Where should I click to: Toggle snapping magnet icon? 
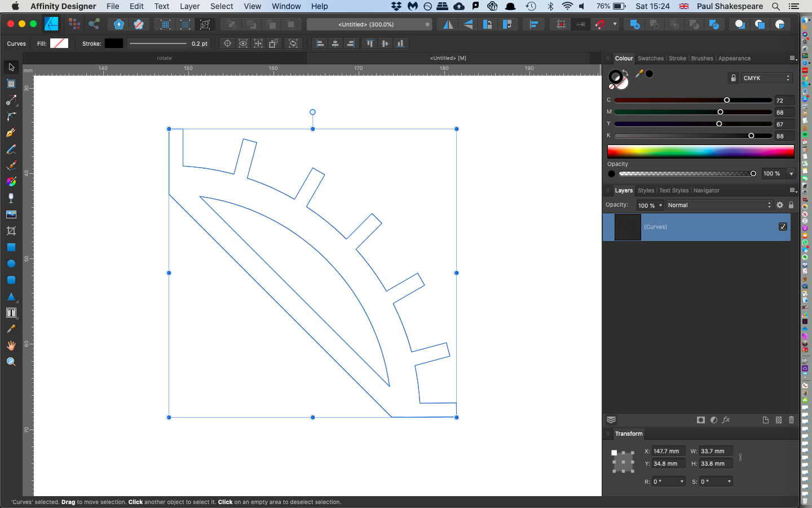[x=600, y=24]
